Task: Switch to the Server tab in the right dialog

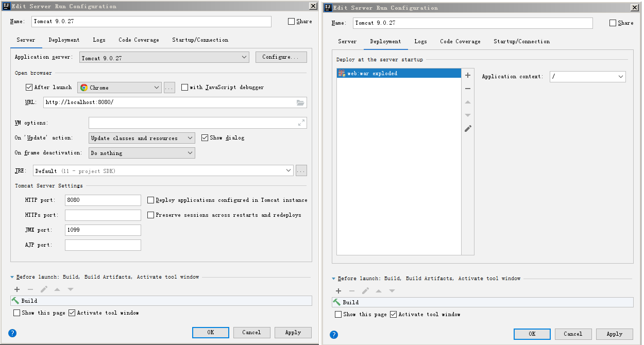Action: (x=347, y=42)
